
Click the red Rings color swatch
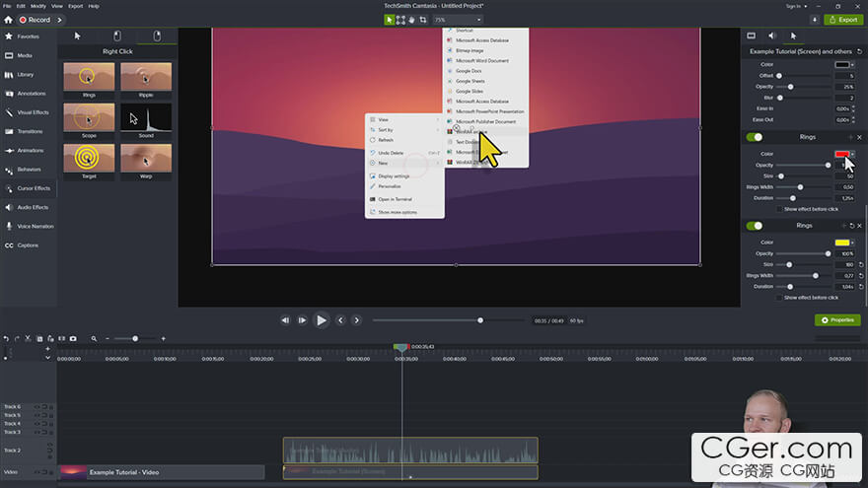click(842, 154)
